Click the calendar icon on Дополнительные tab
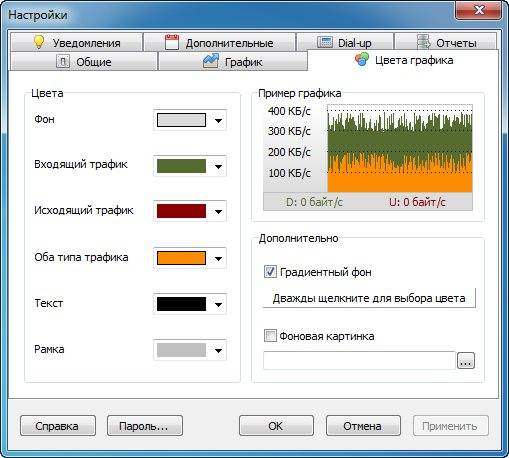 (x=172, y=42)
